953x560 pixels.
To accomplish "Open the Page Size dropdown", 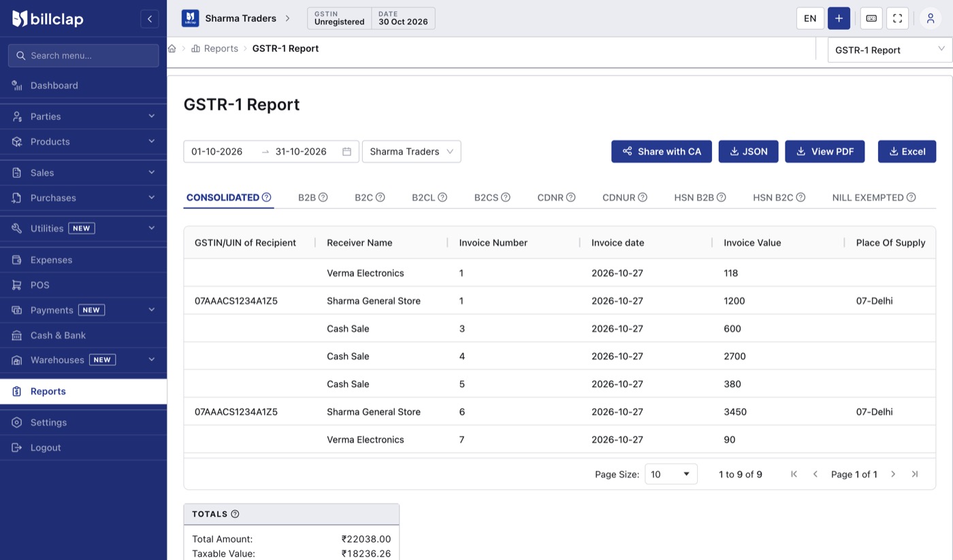I will tap(671, 474).
